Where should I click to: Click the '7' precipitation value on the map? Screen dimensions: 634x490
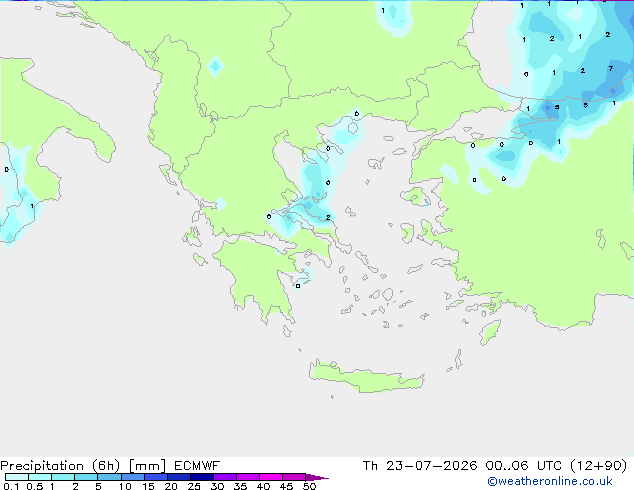coord(611,69)
